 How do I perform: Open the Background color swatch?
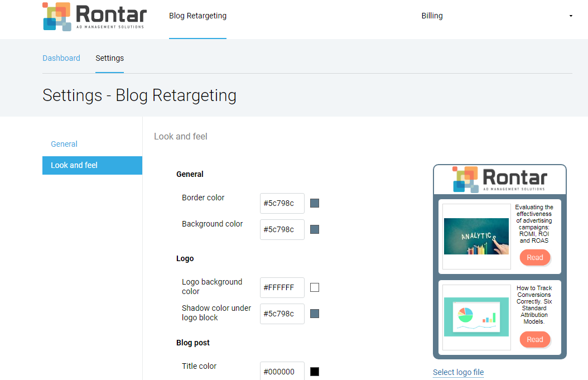coord(315,229)
